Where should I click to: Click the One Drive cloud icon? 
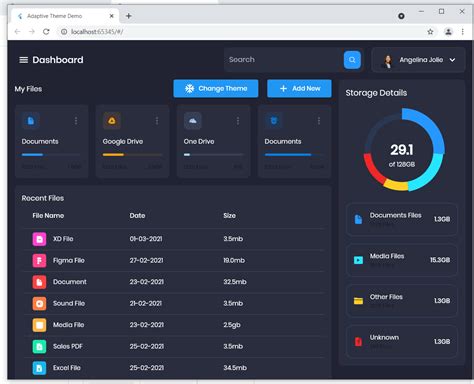pos(193,121)
